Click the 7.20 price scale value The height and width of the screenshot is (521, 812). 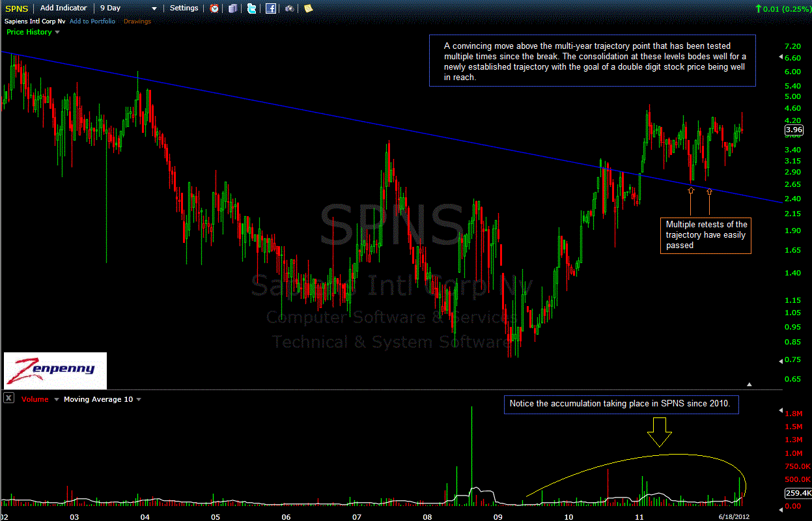792,47
